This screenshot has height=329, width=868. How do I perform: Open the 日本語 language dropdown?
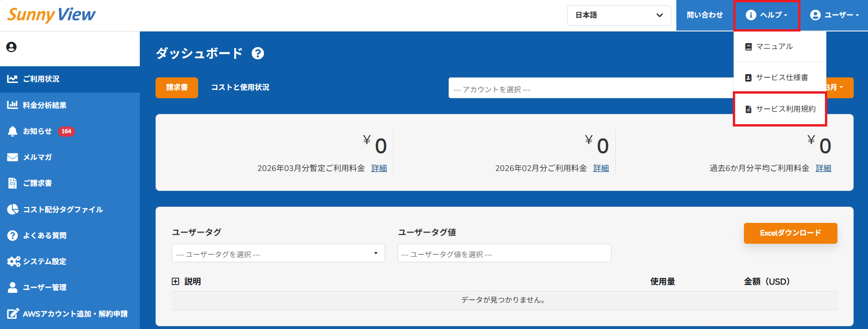[618, 15]
